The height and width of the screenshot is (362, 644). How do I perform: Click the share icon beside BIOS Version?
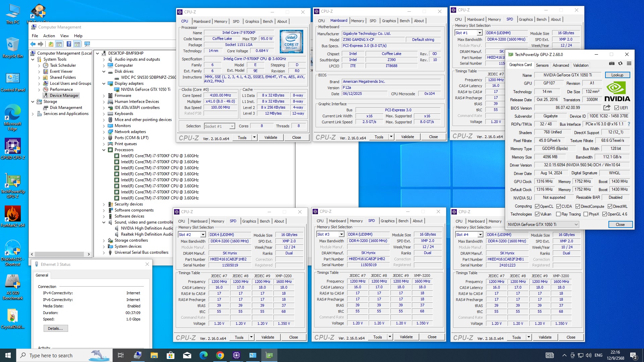pos(607,108)
